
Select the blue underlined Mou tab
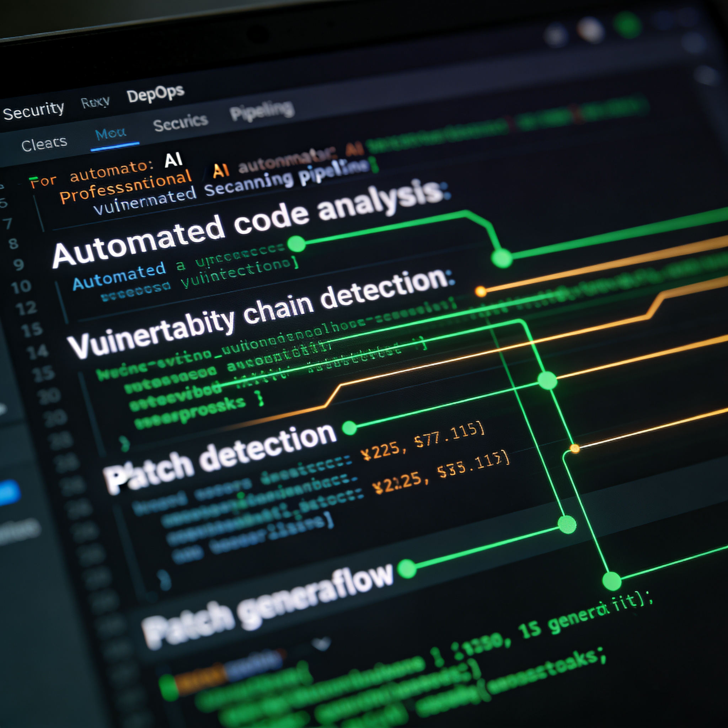(111, 134)
